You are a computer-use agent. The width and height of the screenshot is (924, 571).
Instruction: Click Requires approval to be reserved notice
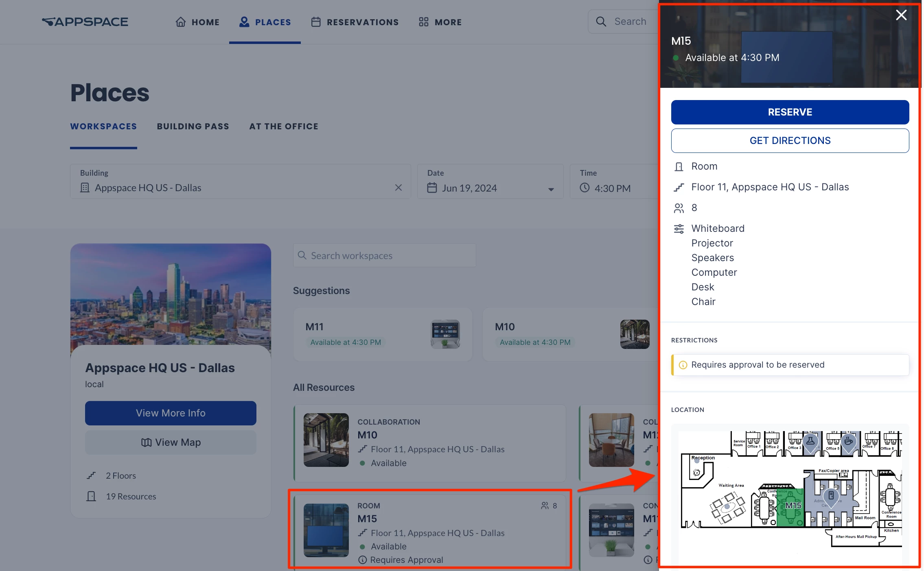click(x=790, y=365)
